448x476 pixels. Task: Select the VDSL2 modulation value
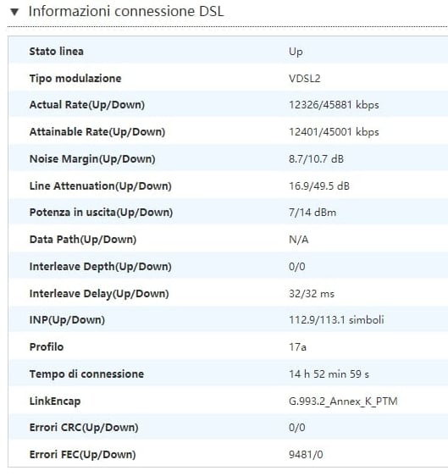coord(304,79)
